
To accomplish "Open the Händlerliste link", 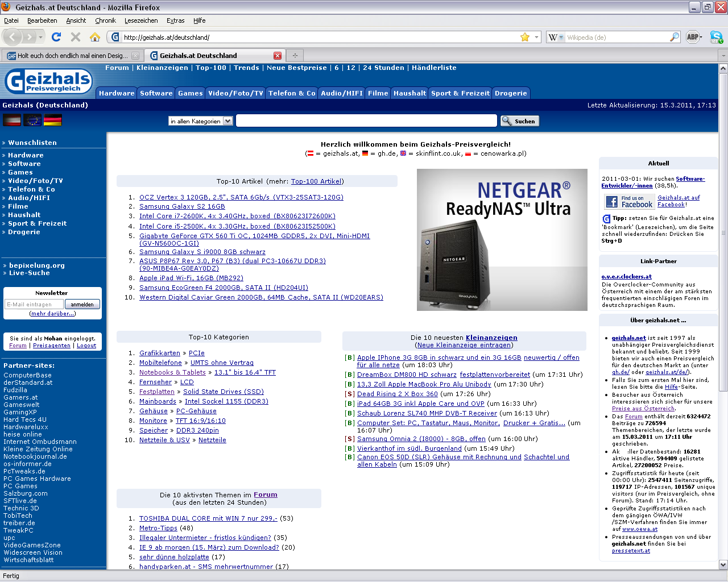I will click(x=434, y=68).
